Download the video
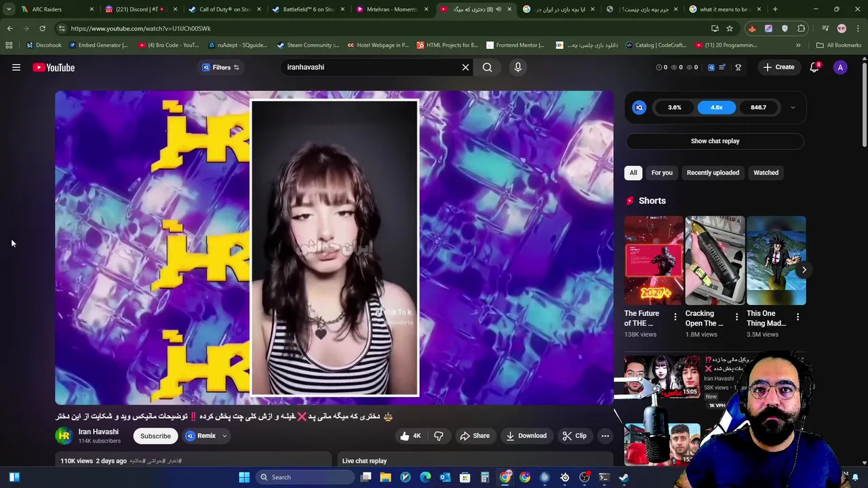The image size is (868, 488). [526, 436]
